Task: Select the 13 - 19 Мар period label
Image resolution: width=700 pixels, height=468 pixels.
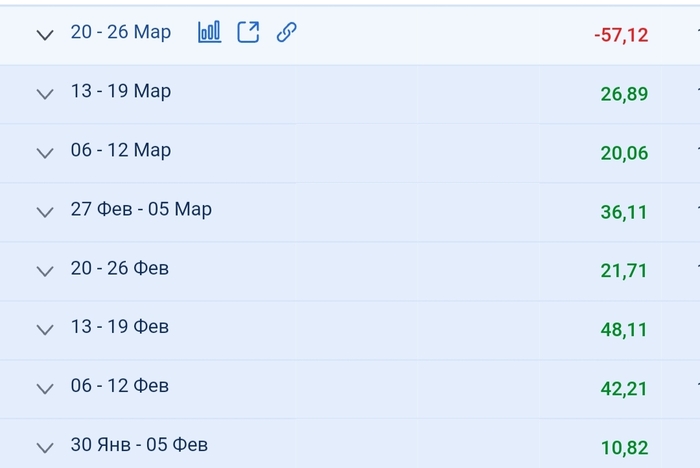Action: point(120,91)
